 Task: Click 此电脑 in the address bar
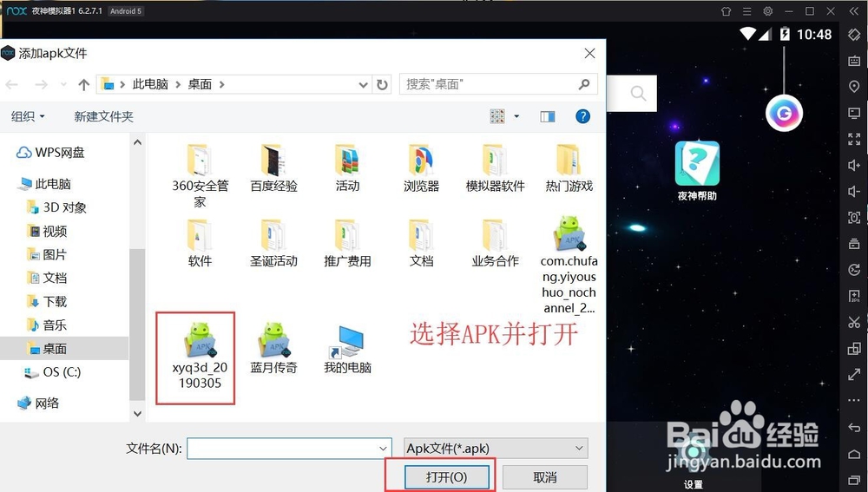(150, 84)
